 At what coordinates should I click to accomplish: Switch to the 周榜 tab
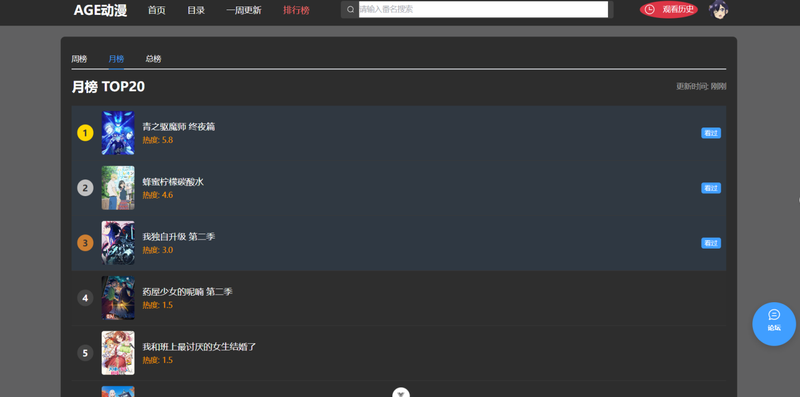(x=79, y=59)
